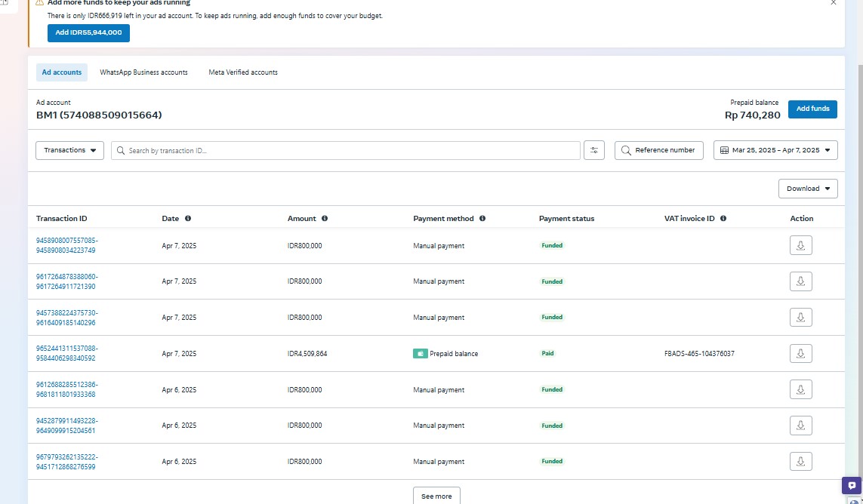The image size is (863, 504).
Task: Click See more to load more transactions
Action: (x=436, y=496)
